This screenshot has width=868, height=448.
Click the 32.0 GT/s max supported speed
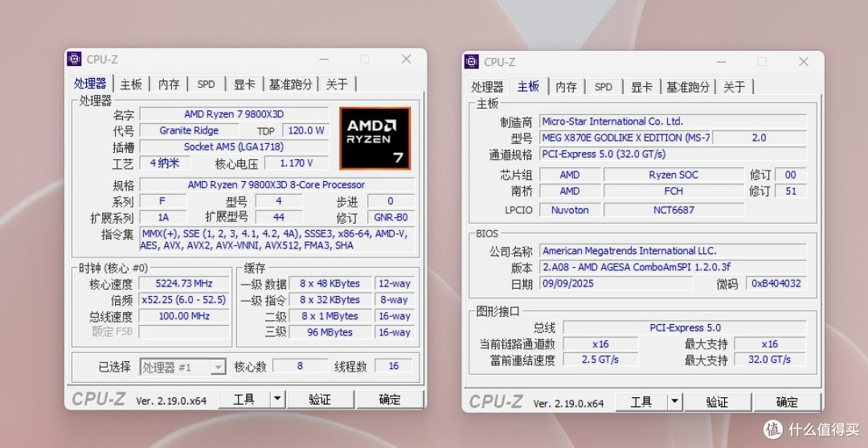(770, 360)
